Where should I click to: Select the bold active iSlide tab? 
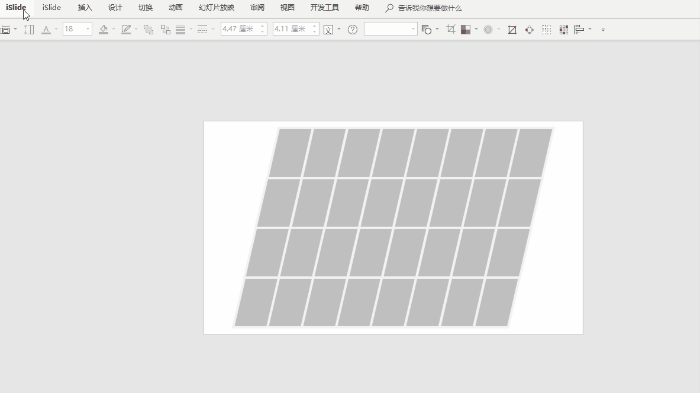16,8
